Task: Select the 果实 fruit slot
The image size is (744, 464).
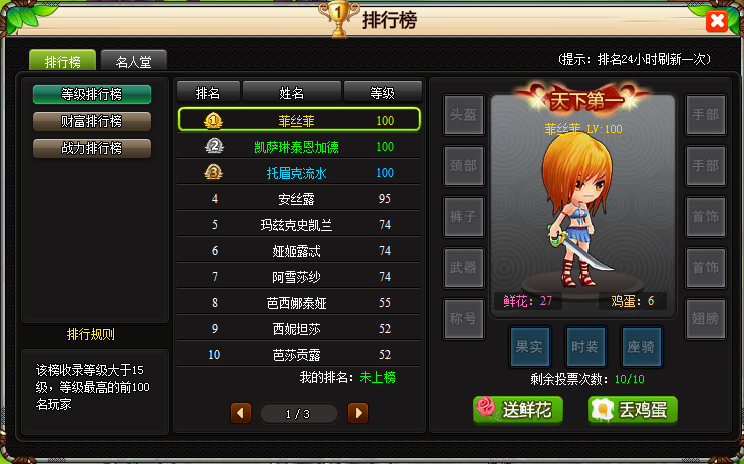Action: (529, 347)
